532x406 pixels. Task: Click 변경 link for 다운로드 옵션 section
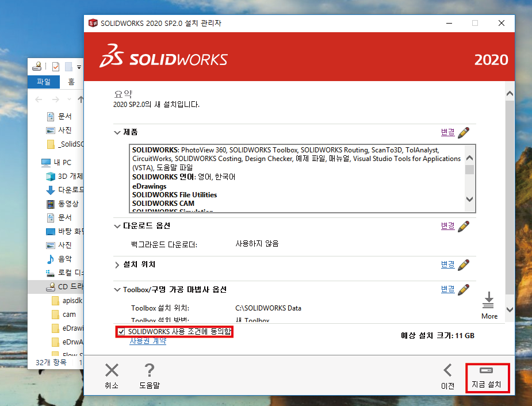[447, 226]
